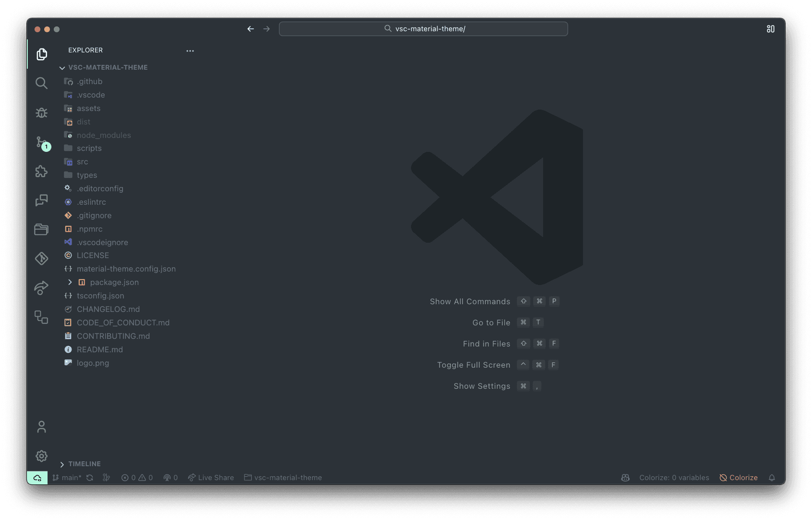Image resolution: width=812 pixels, height=520 pixels.
Task: Open Explorer more actions ellipsis
Action: [190, 50]
